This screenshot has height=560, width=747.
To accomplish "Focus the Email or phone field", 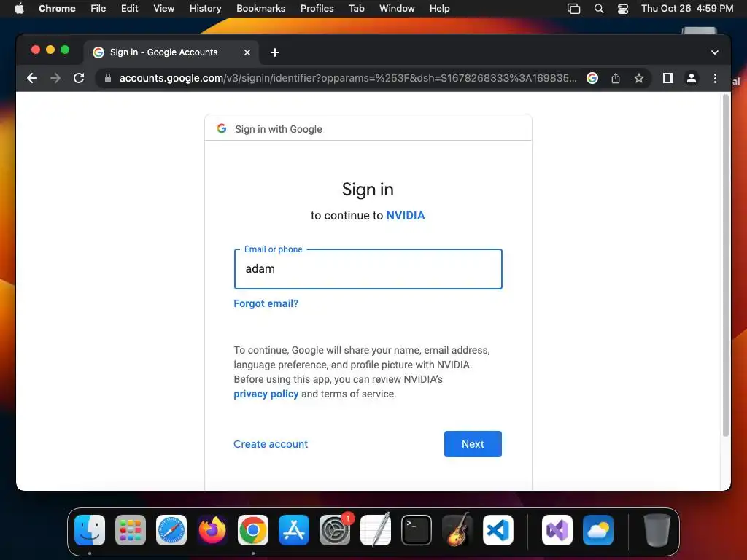I will pyautogui.click(x=368, y=269).
